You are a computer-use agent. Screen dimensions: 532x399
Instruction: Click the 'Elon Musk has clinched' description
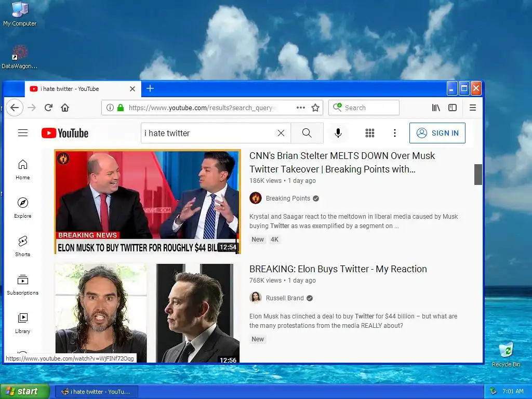coord(353,321)
